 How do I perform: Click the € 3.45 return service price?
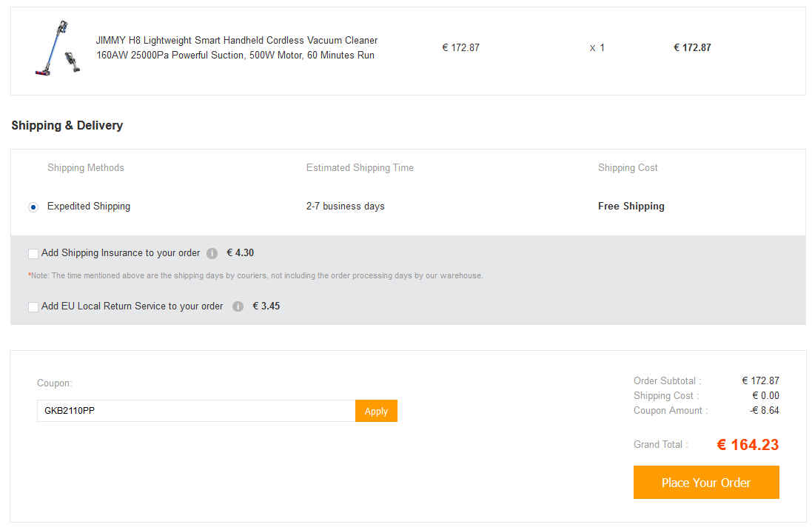(x=266, y=306)
